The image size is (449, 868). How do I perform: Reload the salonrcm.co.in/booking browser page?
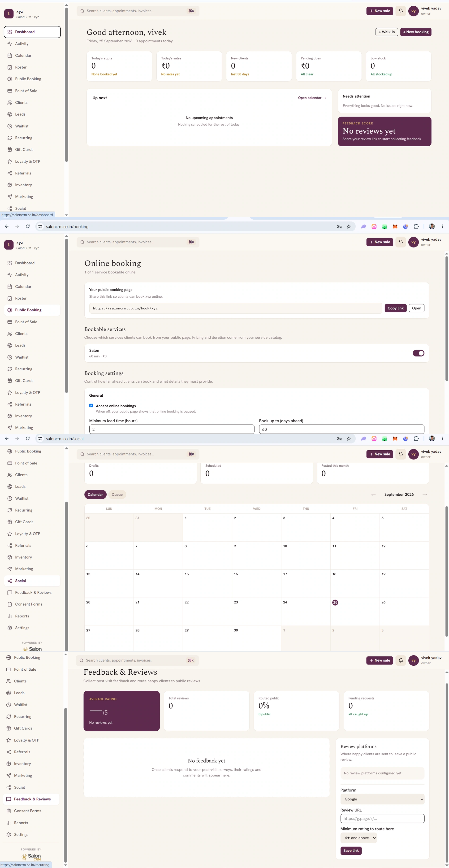[28, 226]
